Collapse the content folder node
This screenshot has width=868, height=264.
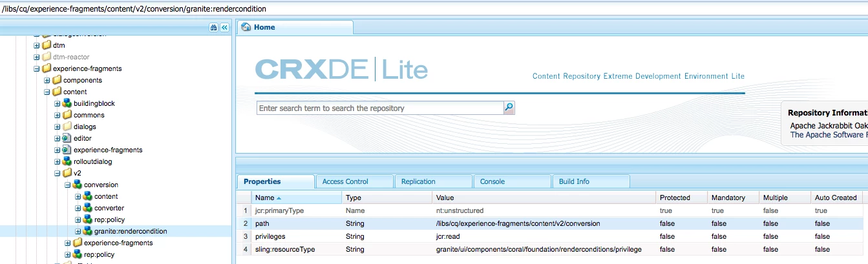click(47, 92)
